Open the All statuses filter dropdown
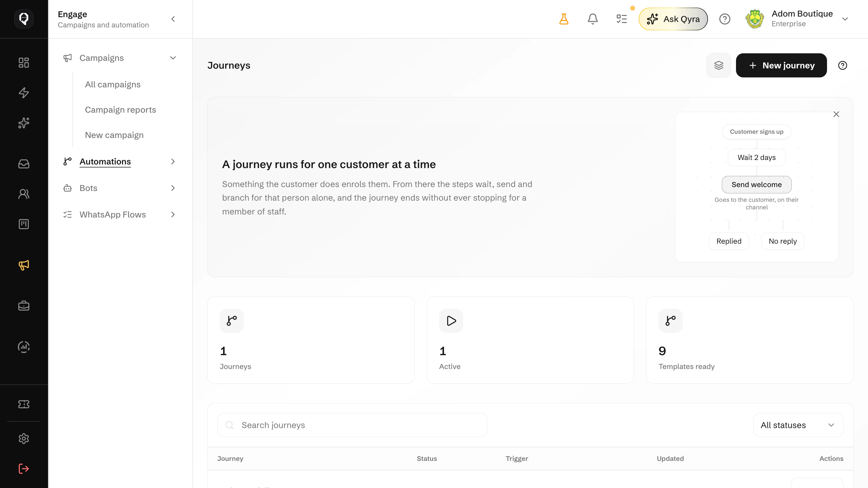Image resolution: width=868 pixels, height=488 pixels. 798,425
